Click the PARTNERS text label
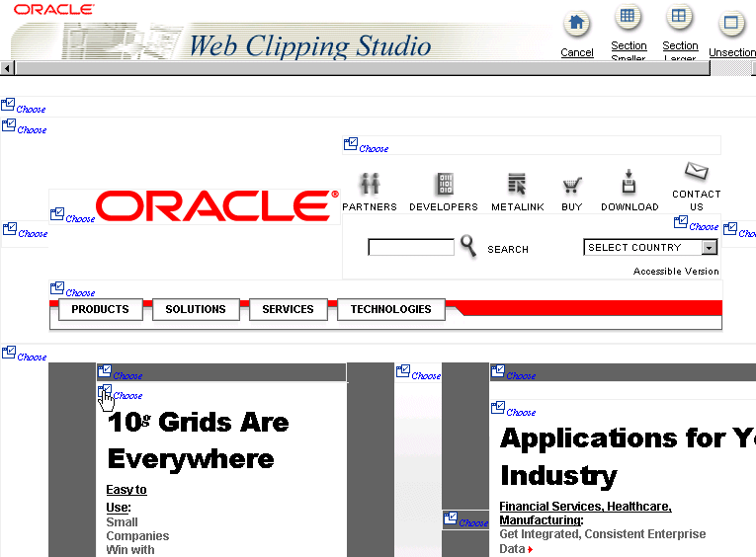The height and width of the screenshot is (557, 756). 370,206
